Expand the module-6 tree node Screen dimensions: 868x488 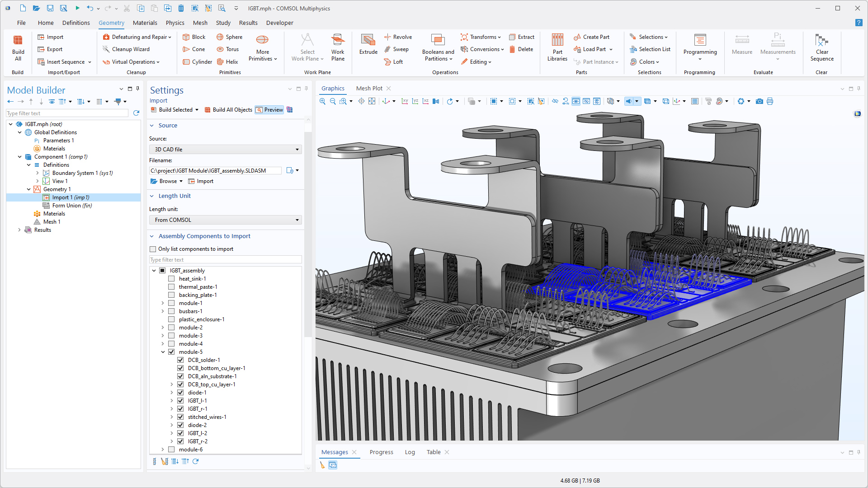click(163, 450)
